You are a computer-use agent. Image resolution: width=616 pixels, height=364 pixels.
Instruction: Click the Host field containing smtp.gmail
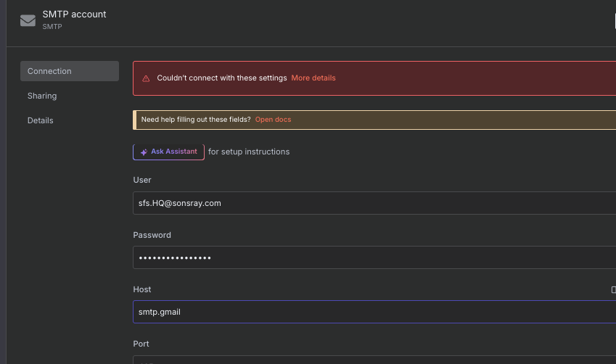tap(374, 312)
